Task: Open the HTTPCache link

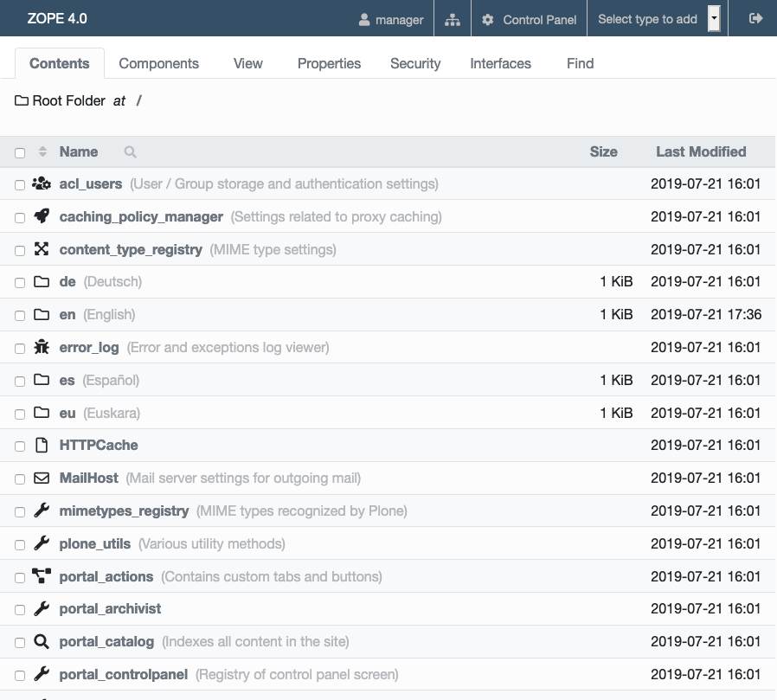Action: coord(99,446)
